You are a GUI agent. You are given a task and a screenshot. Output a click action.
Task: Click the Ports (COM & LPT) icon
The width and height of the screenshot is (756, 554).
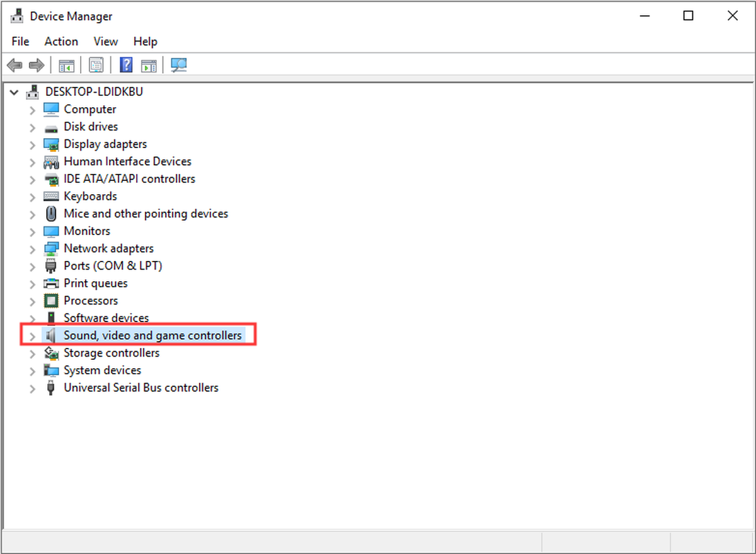[x=51, y=266]
